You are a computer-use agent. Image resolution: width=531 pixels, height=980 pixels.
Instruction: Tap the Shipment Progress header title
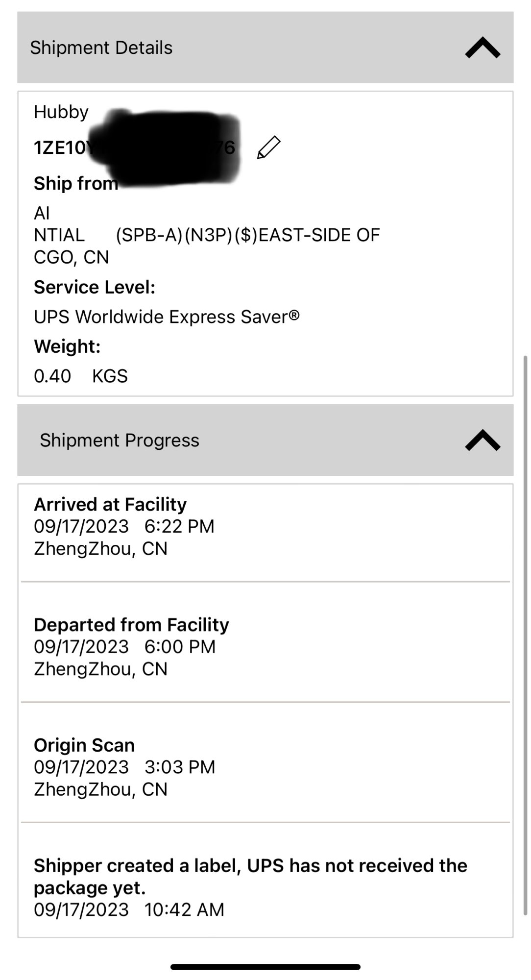[120, 440]
